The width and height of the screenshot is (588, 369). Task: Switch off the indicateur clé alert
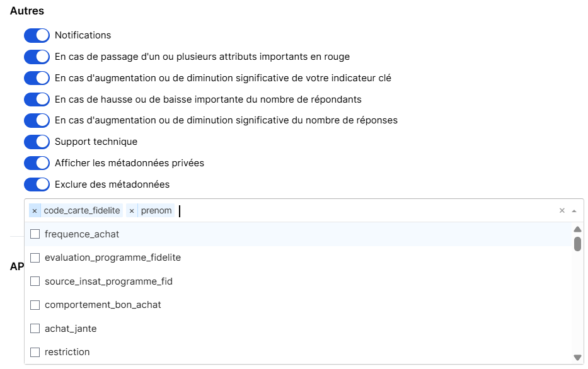37,78
